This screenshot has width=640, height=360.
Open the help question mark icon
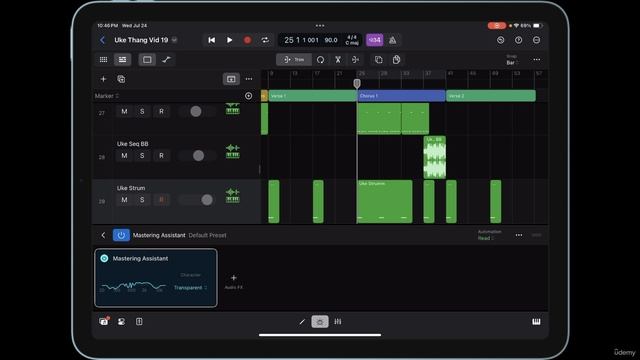pyautogui.click(x=518, y=40)
